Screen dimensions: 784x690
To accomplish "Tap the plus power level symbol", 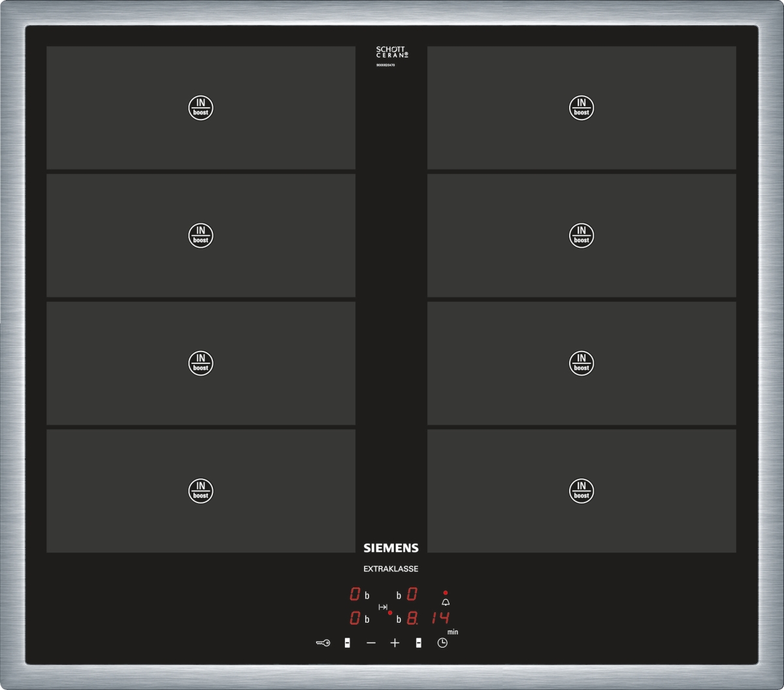I will [x=395, y=643].
